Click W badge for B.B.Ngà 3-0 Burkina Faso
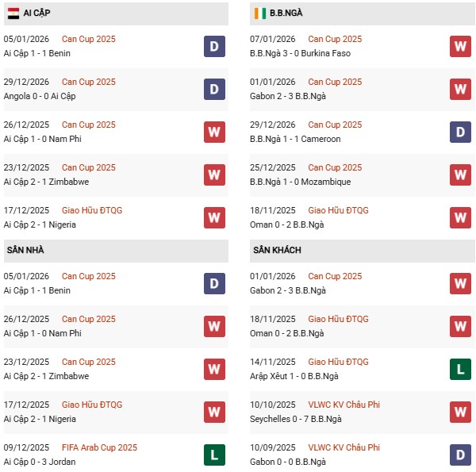 tap(461, 46)
